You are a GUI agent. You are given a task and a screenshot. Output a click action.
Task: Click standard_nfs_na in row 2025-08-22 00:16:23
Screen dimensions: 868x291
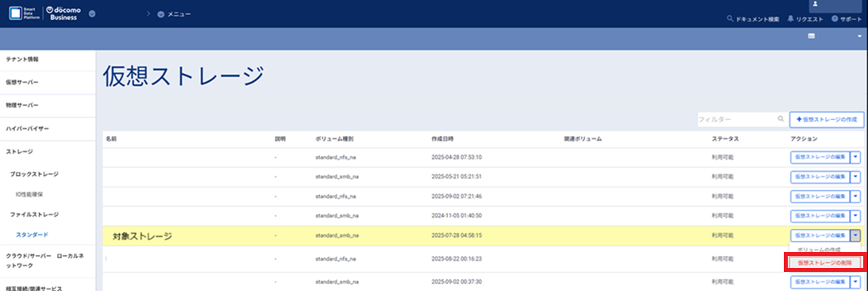[x=335, y=259]
